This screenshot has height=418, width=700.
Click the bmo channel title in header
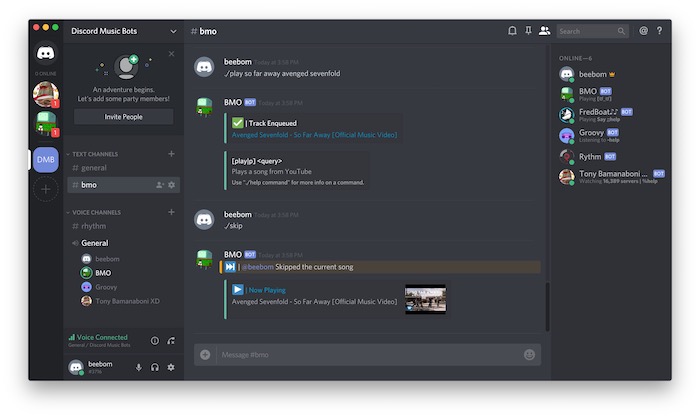tap(208, 31)
